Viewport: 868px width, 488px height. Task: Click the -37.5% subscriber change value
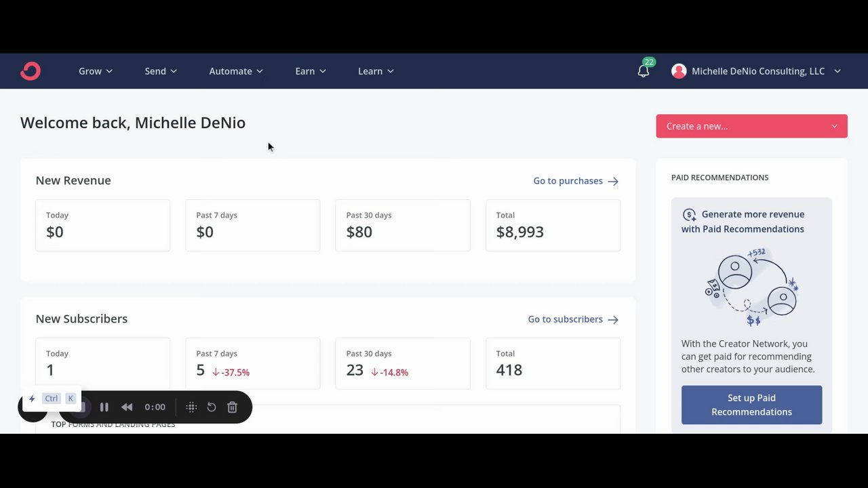tap(231, 372)
